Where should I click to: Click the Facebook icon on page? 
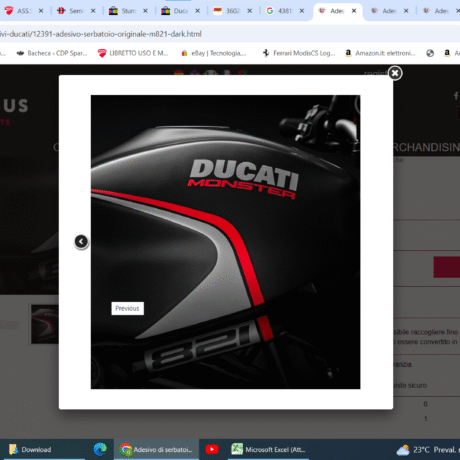456,96
